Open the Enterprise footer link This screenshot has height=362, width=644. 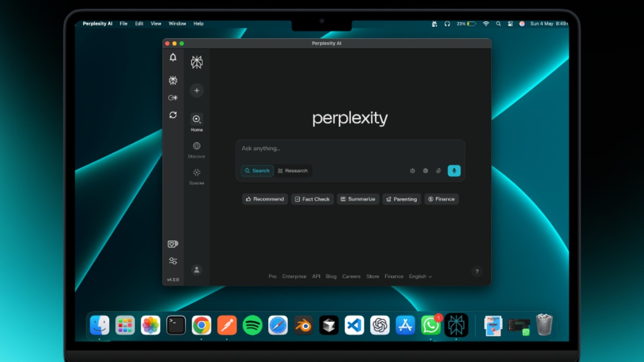294,276
